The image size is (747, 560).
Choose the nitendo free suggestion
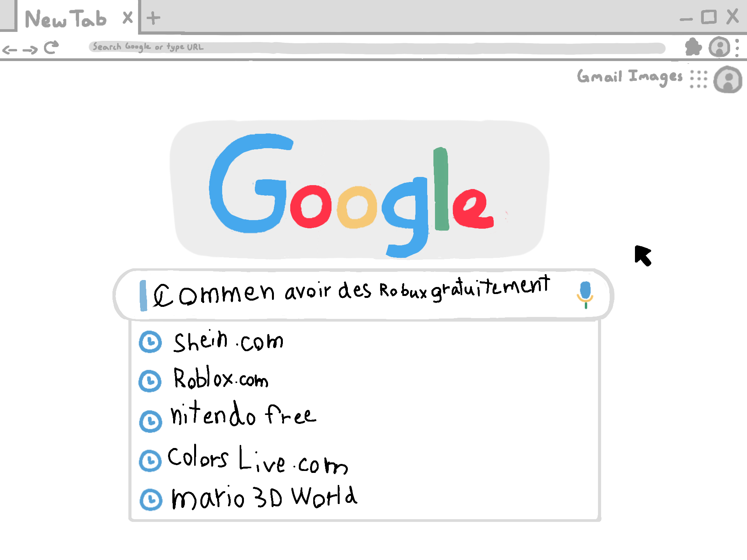(364, 416)
